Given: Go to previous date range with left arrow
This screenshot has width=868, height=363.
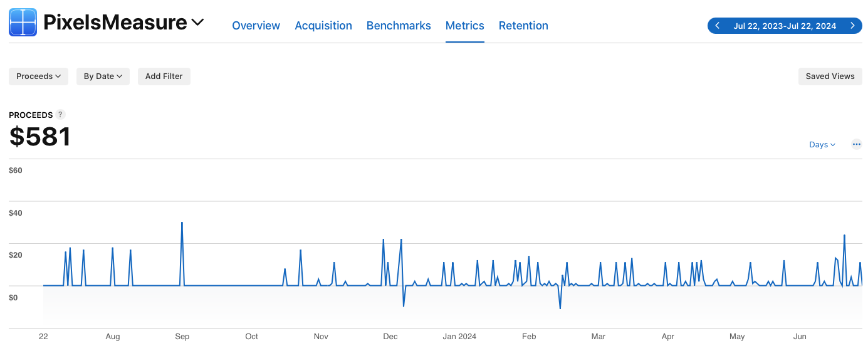Looking at the screenshot, I should (718, 26).
